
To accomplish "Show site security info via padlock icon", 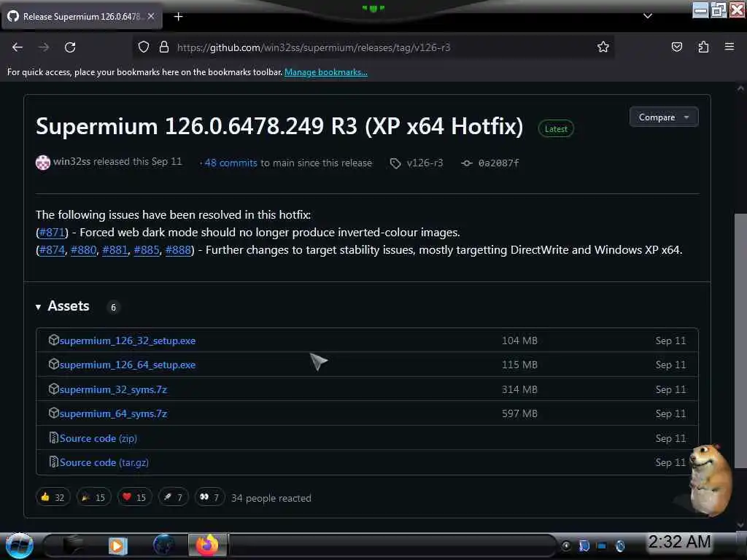I will [x=164, y=47].
